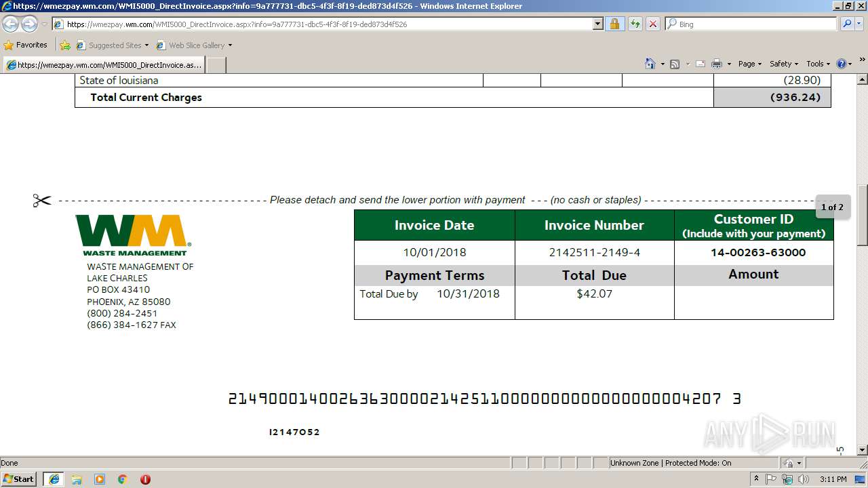Open the Favorites panel
The height and width of the screenshot is (488, 868).
26,45
